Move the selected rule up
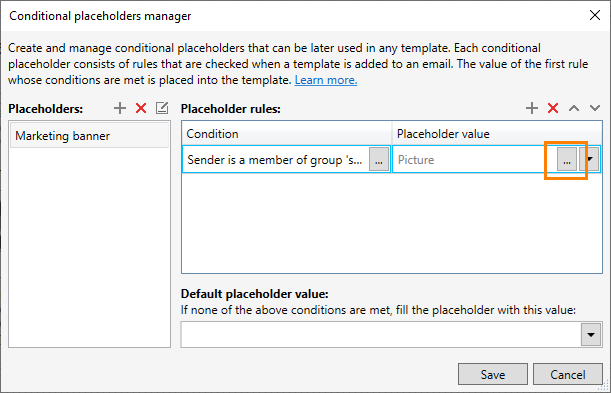 point(574,108)
